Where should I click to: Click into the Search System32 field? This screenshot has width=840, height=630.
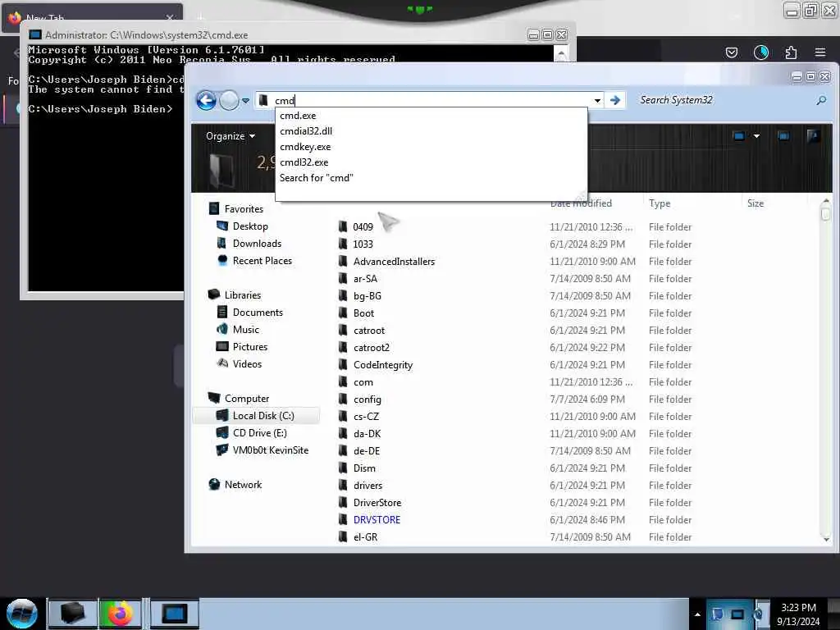[x=724, y=100]
